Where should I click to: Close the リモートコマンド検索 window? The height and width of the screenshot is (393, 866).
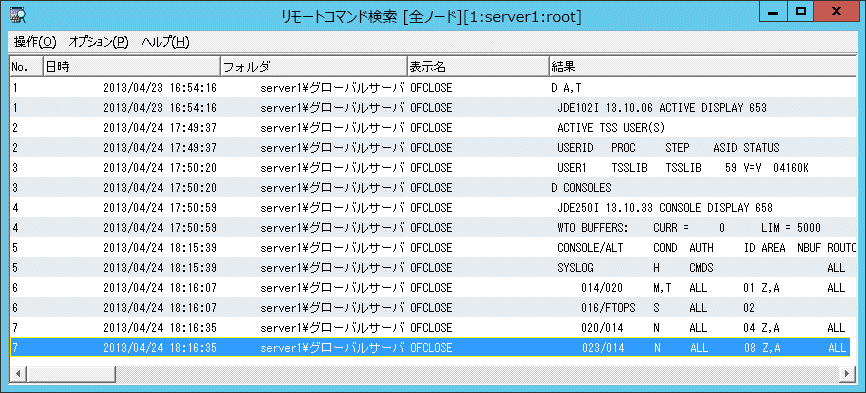coord(838,12)
